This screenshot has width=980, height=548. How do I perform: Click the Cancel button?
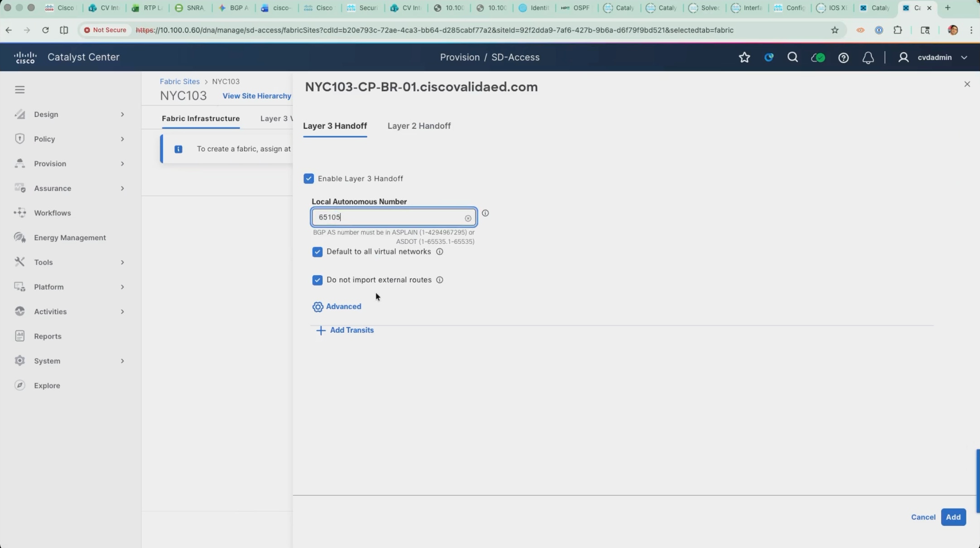pos(923,517)
